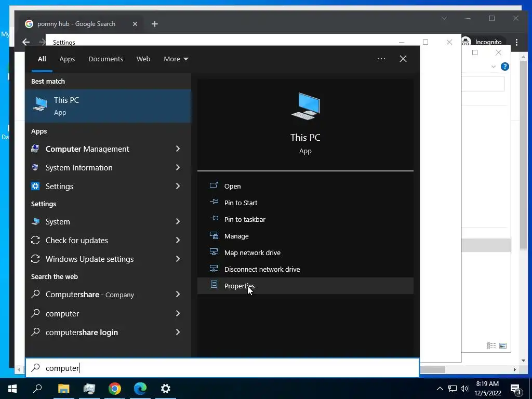Click the Pin to Start pin icon
Image resolution: width=532 pixels, height=399 pixels.
point(214,202)
